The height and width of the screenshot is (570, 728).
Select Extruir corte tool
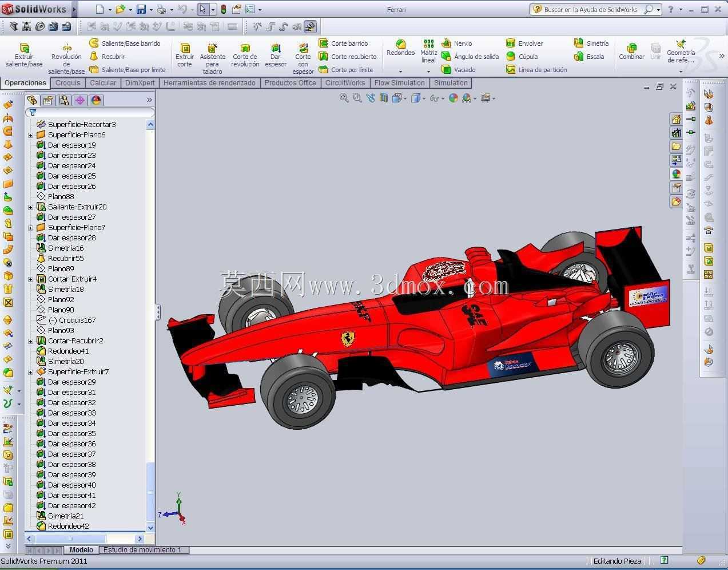[185, 55]
